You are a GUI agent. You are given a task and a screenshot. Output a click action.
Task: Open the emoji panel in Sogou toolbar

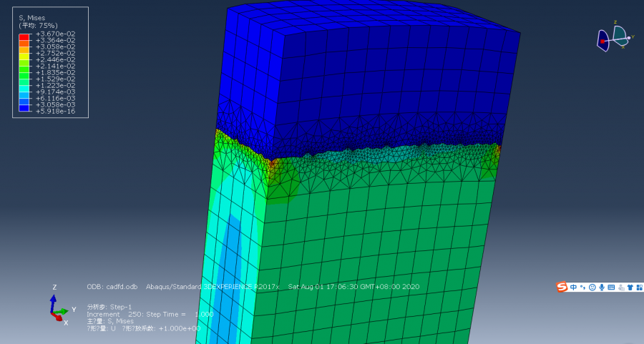(x=592, y=287)
